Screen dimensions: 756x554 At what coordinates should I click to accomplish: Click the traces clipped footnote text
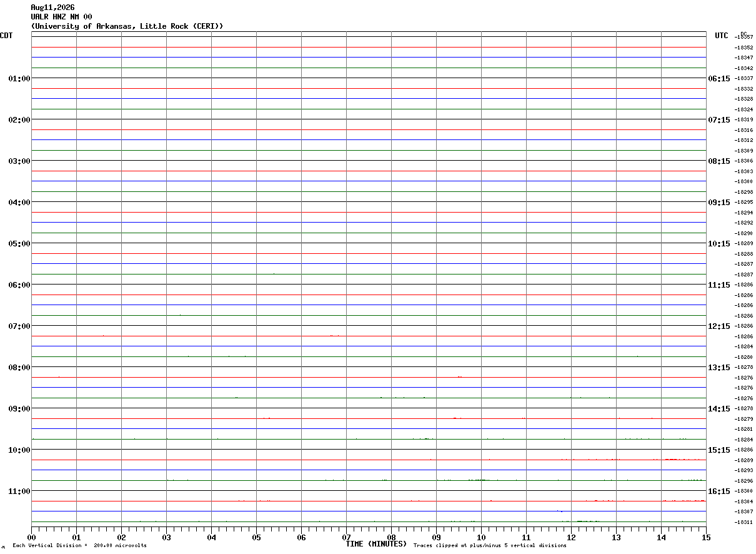(490, 546)
